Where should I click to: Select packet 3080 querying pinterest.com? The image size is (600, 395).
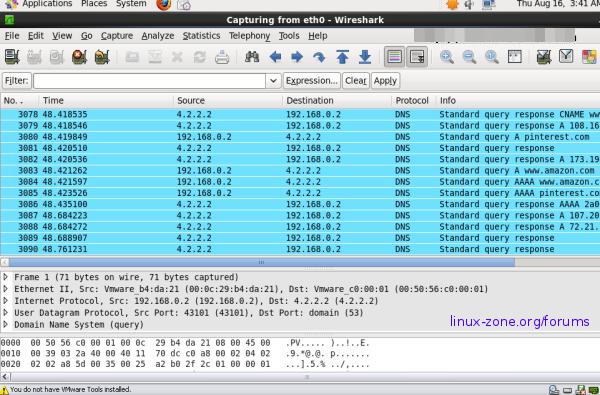click(300, 137)
